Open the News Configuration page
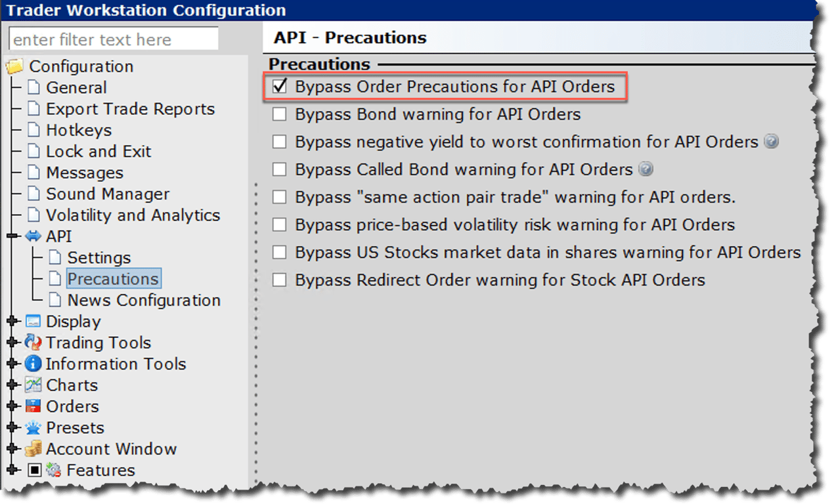This screenshot has height=504, width=832. (x=143, y=300)
